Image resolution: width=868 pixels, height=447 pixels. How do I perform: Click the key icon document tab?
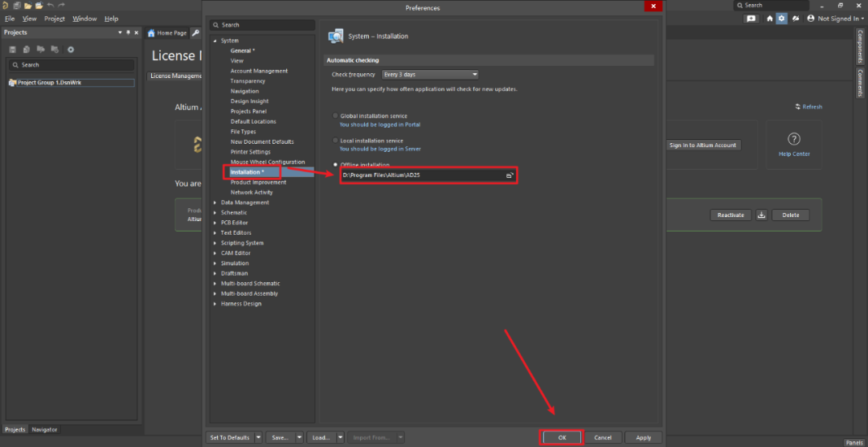click(195, 33)
